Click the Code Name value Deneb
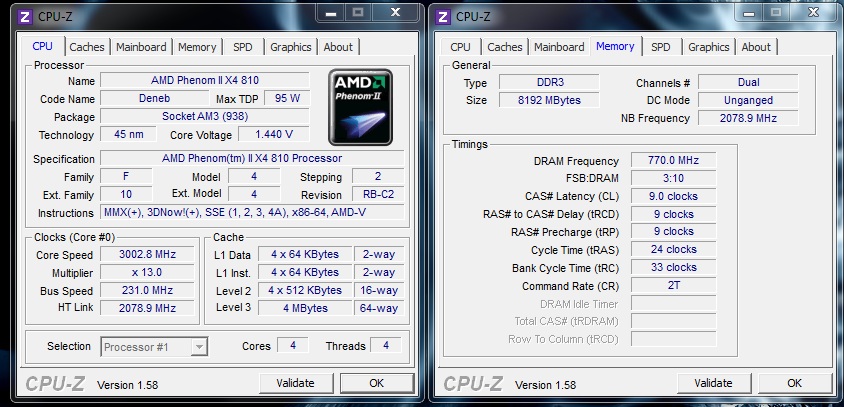The height and width of the screenshot is (407, 844). click(155, 99)
